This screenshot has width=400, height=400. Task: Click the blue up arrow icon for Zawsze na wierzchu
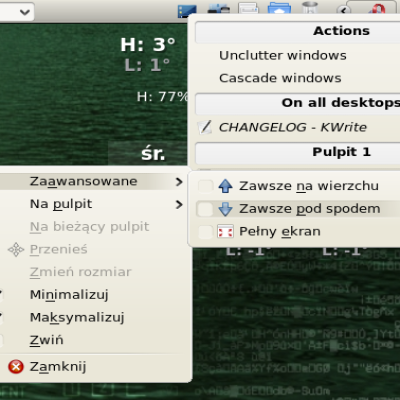[225, 186]
